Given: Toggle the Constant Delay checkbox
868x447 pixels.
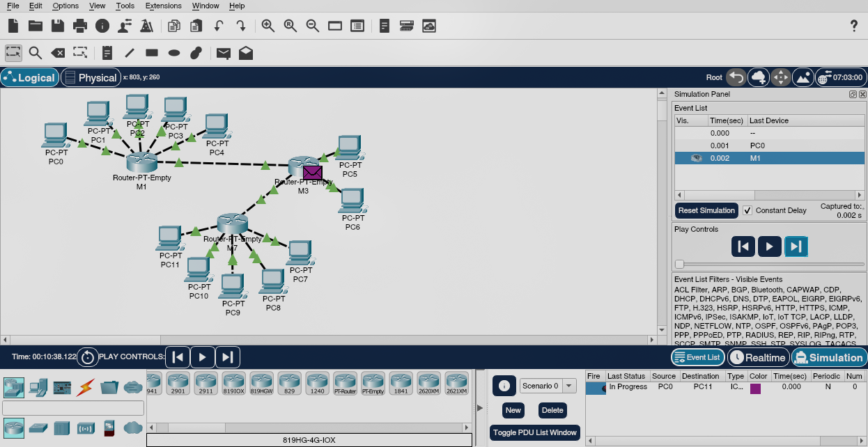Looking at the screenshot, I should (x=747, y=210).
